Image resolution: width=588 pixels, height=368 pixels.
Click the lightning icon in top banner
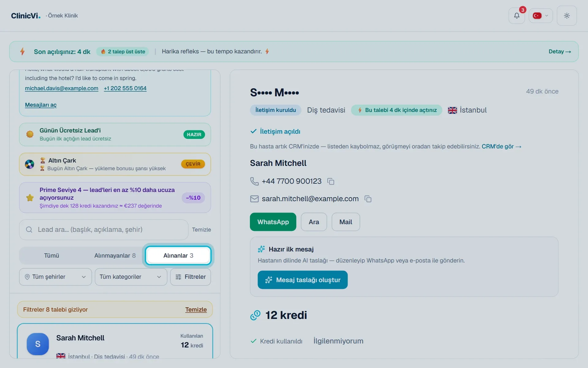22,52
